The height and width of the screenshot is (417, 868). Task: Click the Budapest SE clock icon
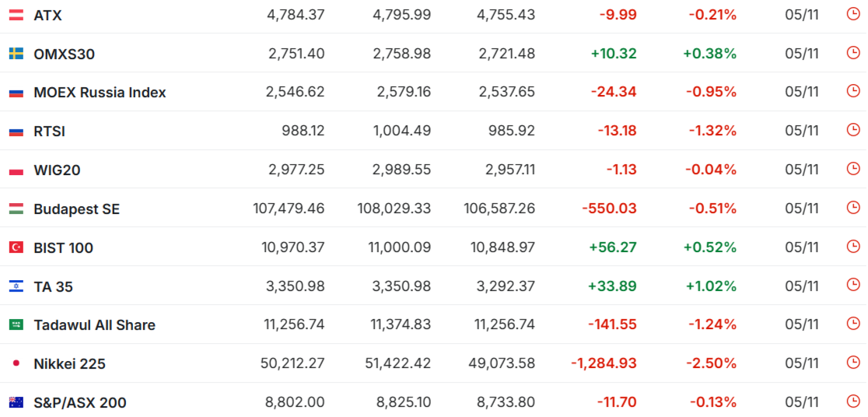(852, 208)
